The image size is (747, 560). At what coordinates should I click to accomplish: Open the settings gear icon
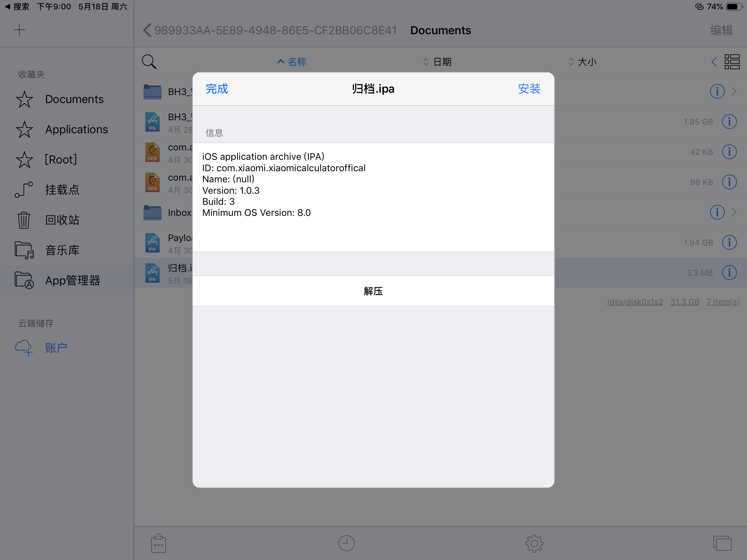pos(534,543)
